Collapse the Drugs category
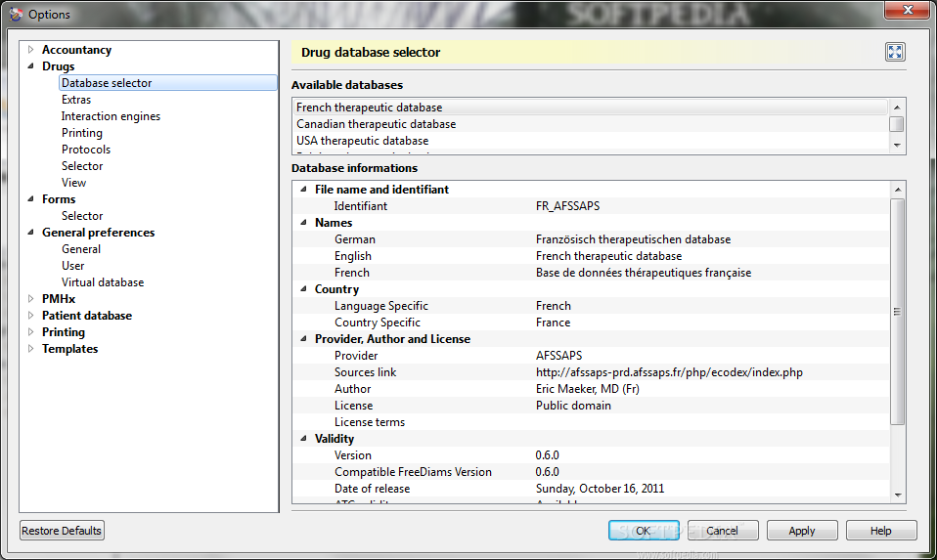Screen dimensions: 937x560 click(x=31, y=66)
